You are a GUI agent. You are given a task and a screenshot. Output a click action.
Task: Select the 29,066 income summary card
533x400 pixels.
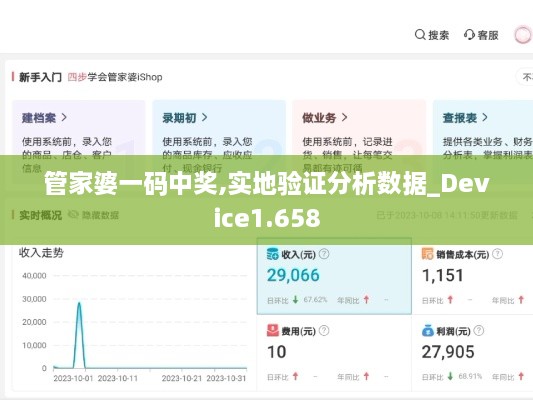coord(334,276)
